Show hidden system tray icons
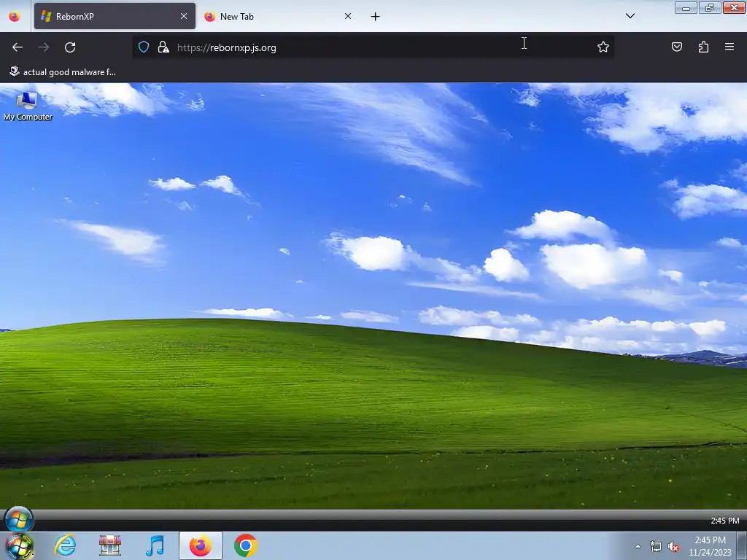The image size is (747, 560). click(x=638, y=547)
